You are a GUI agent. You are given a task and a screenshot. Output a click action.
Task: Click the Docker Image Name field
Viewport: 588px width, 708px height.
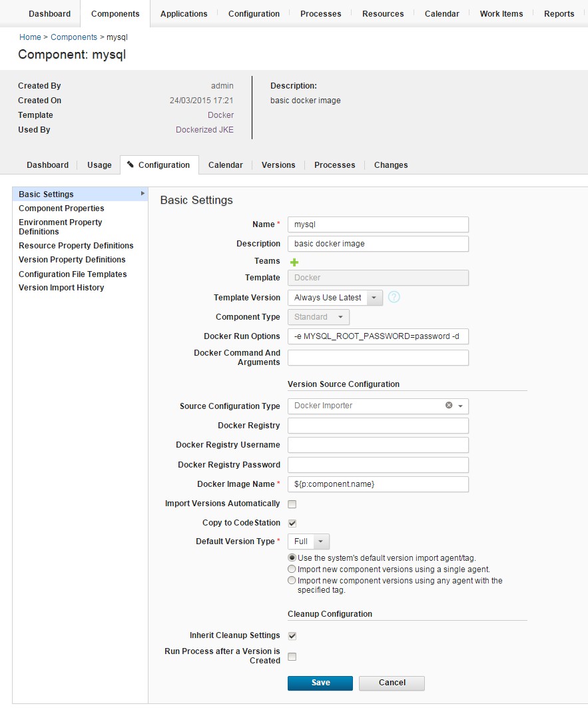(378, 484)
